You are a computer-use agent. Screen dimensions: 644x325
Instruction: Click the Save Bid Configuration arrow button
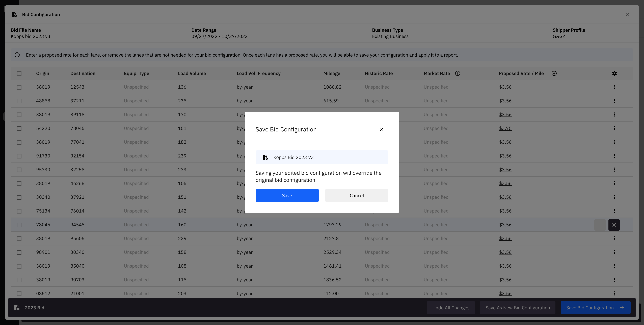(x=595, y=308)
